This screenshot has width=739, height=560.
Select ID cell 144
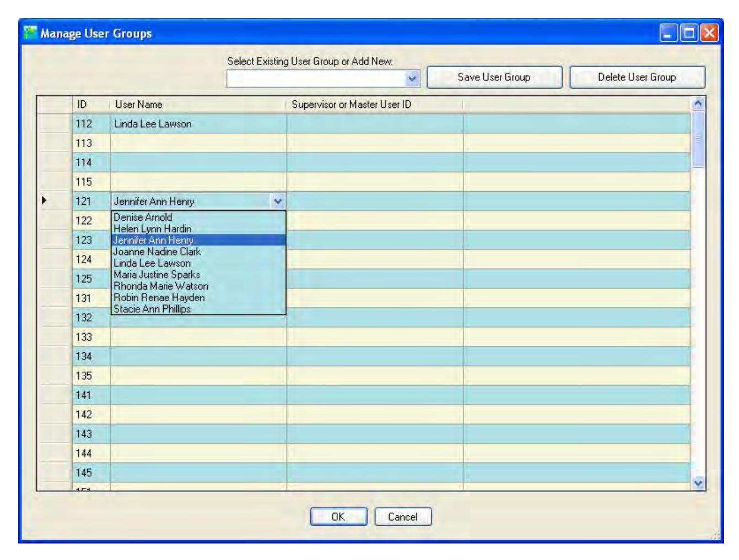click(91, 454)
